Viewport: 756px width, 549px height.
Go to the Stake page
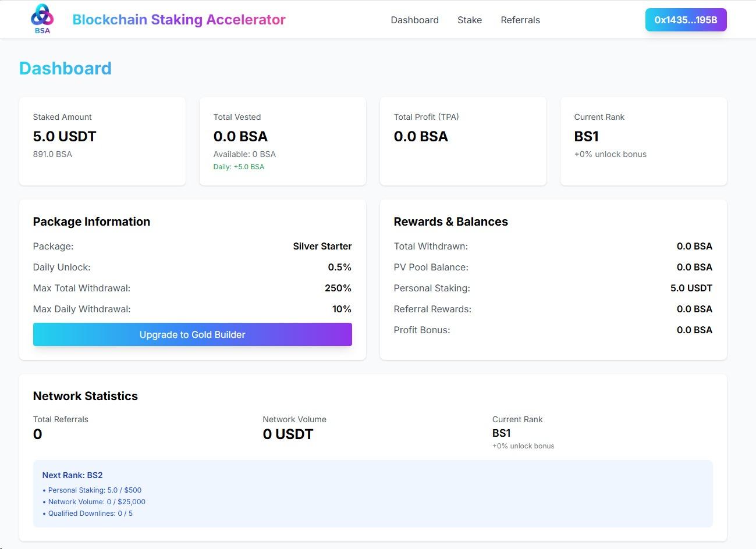(469, 20)
